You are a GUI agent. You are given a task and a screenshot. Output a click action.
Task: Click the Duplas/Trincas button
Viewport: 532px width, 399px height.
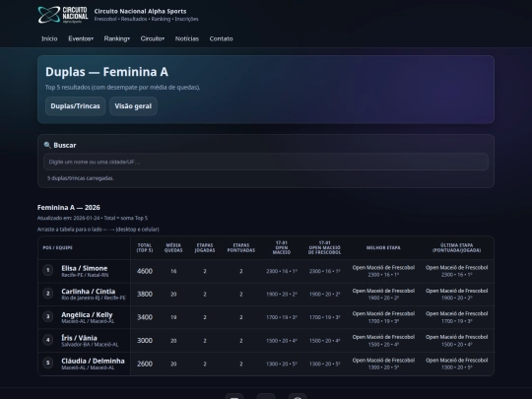coord(75,106)
